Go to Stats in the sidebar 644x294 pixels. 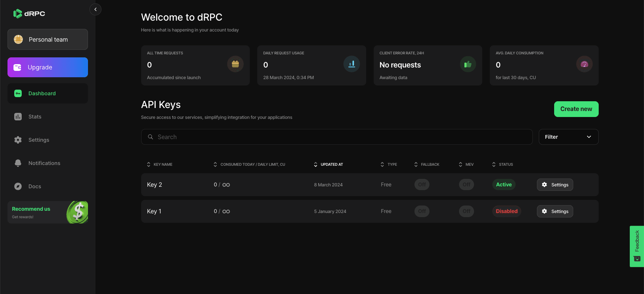point(35,117)
